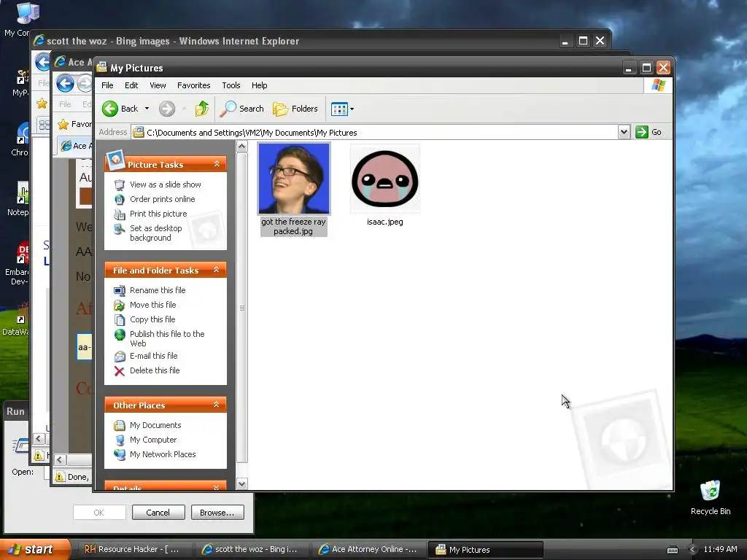Open the File menu in My Pictures
The image size is (747, 560).
[x=107, y=85]
